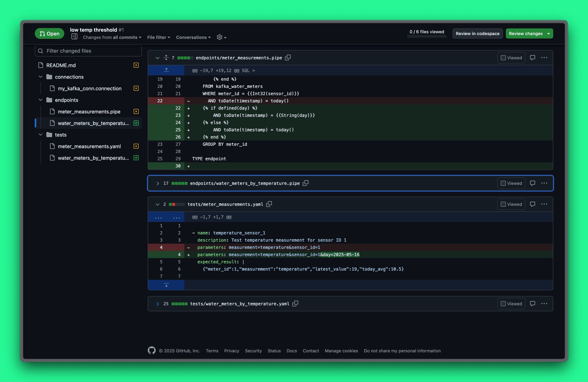The image size is (588, 382).
Task: Expand lines above in pipe diff hunk
Action: [x=166, y=70]
